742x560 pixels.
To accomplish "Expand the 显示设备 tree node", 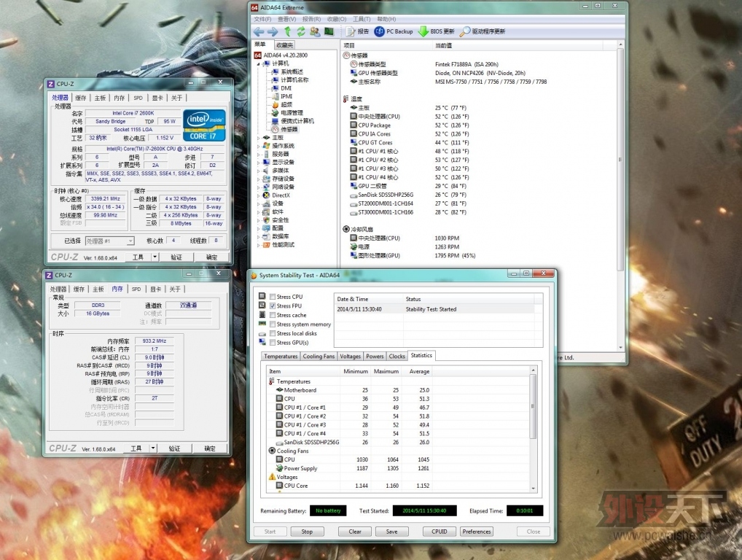I will pos(258,163).
